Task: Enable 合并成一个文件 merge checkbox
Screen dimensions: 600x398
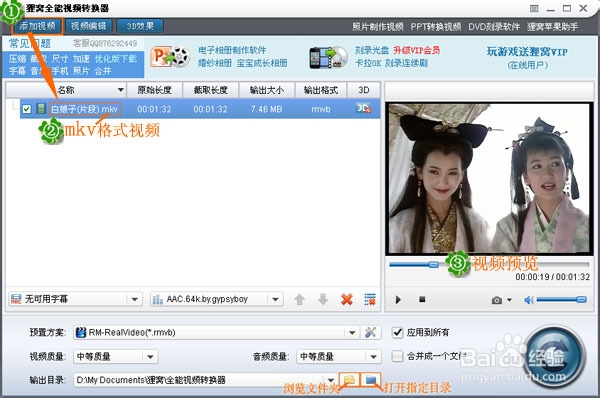Action: (x=398, y=356)
